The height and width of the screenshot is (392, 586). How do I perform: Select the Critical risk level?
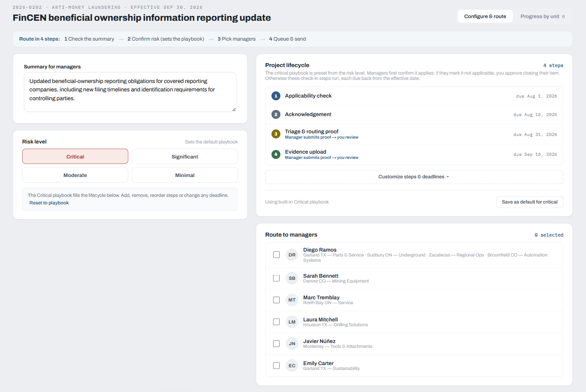75,157
